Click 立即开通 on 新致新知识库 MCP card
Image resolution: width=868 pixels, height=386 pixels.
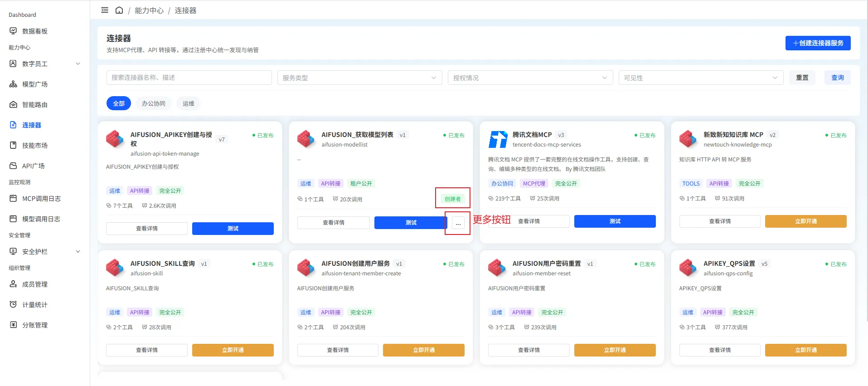pos(805,221)
